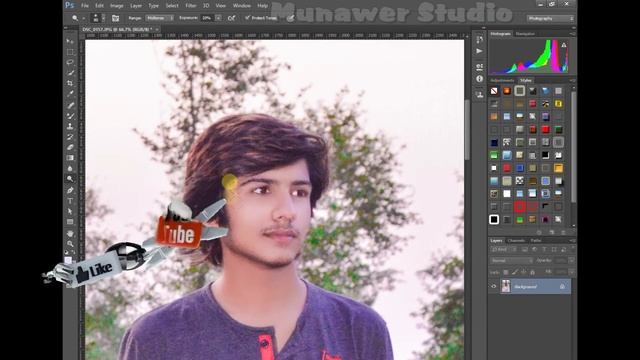The image size is (640, 360).
Task: Click create new style icon
Action: point(551,232)
